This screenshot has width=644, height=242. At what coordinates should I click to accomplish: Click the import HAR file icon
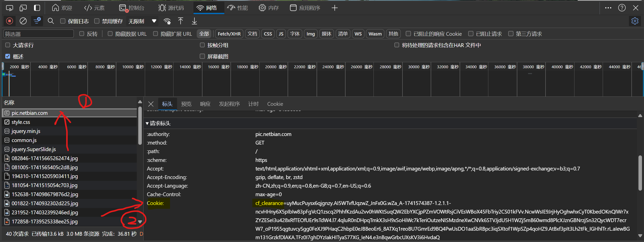(181, 21)
